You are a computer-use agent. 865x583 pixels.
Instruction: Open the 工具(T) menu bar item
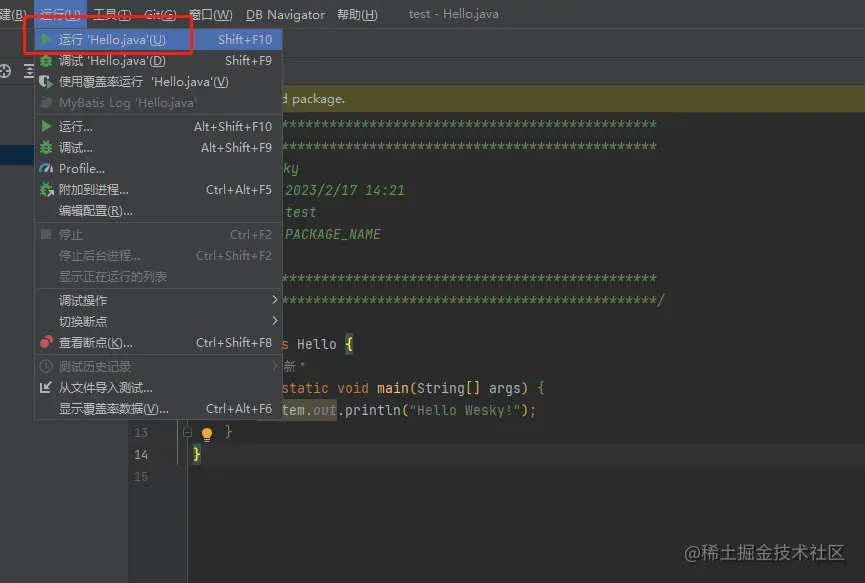pyautogui.click(x=113, y=14)
